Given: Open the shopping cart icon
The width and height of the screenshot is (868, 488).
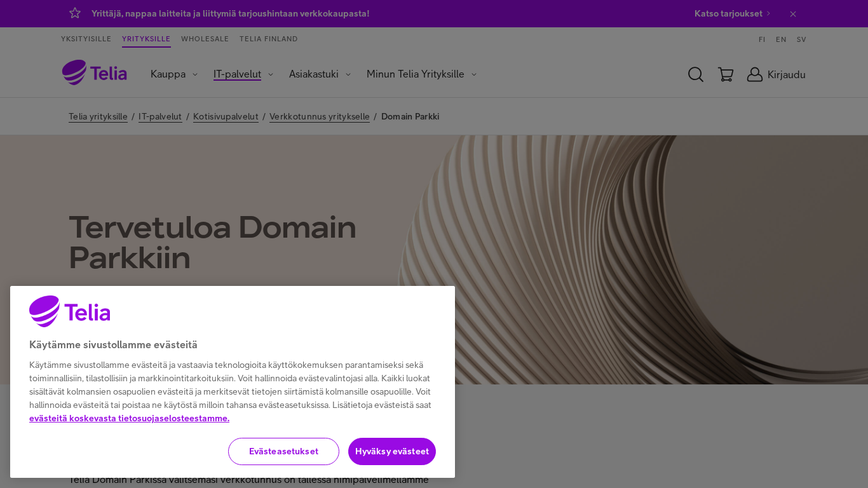Looking at the screenshot, I should 726,74.
